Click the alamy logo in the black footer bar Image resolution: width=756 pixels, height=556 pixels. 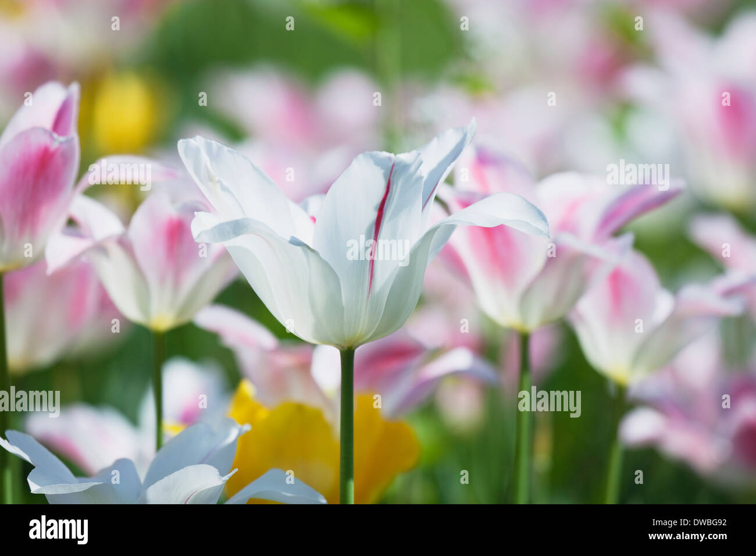tap(59, 530)
